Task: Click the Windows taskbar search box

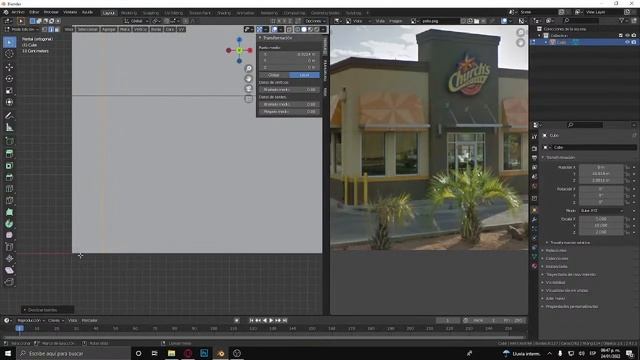Action: (73, 353)
